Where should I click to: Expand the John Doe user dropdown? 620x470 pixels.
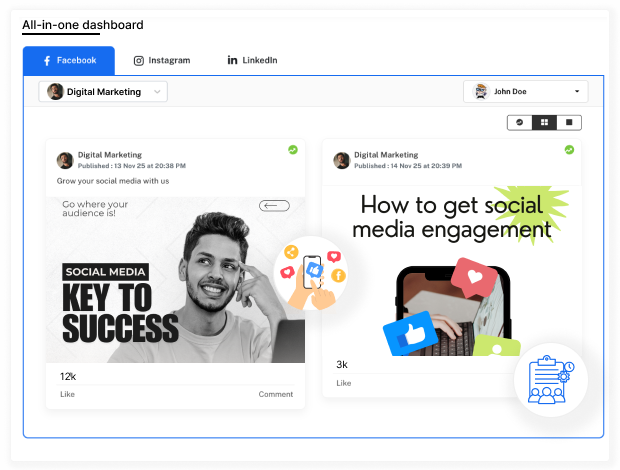coord(525,91)
